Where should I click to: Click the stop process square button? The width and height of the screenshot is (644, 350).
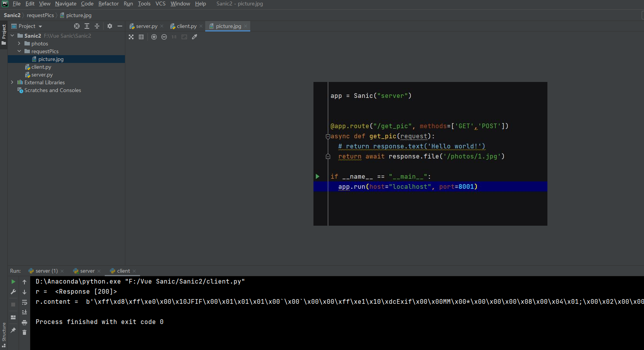pyautogui.click(x=13, y=305)
